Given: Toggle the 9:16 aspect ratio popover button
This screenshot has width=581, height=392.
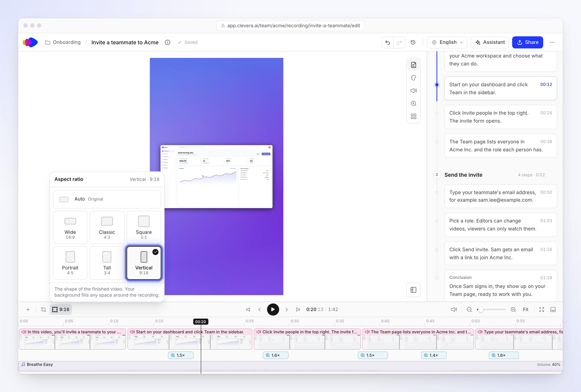Looking at the screenshot, I should pos(61,310).
